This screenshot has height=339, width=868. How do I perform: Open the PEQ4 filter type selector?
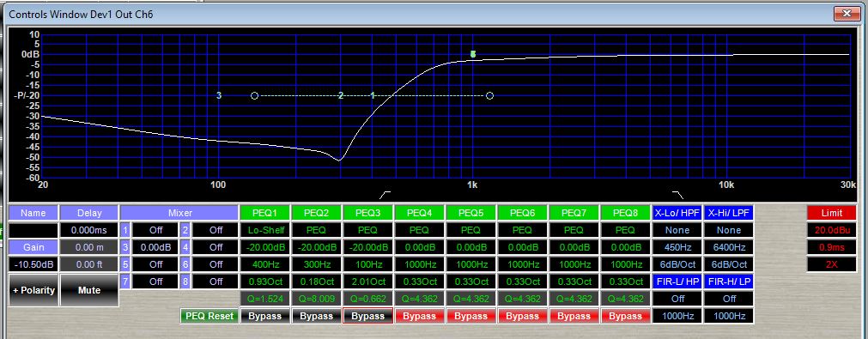[420, 230]
